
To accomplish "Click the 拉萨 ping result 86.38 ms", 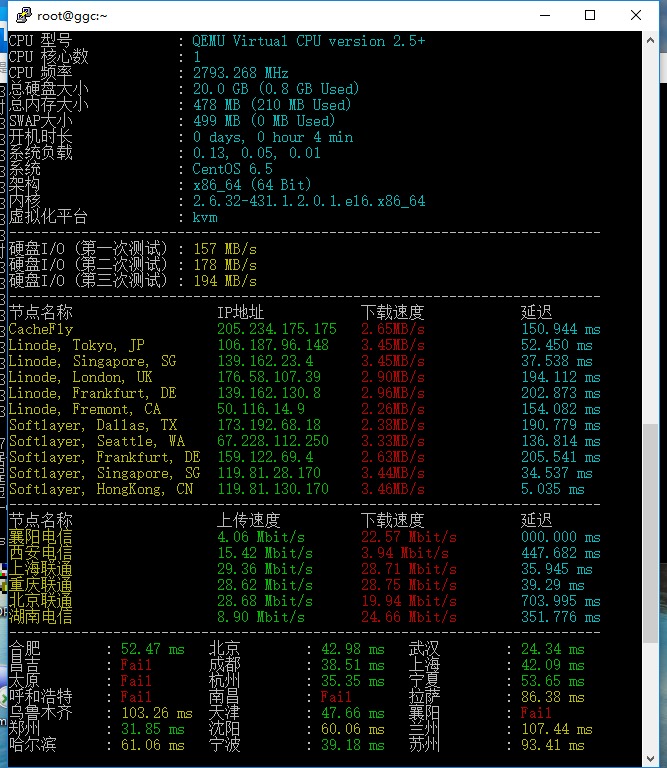I will click(x=553, y=697).
